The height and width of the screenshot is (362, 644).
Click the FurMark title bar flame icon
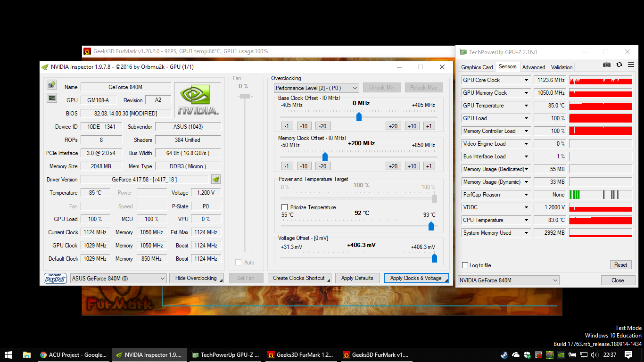(87, 51)
